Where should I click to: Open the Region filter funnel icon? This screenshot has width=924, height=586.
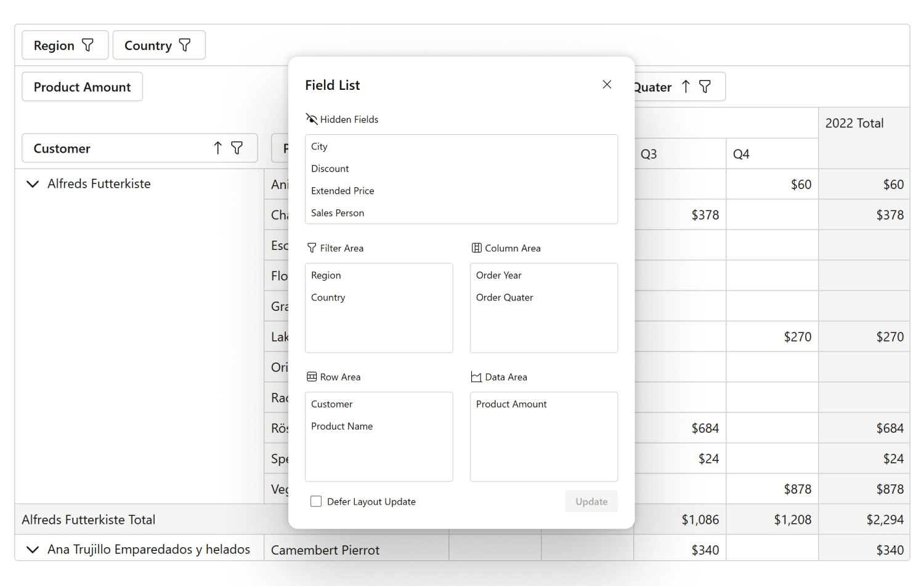(x=88, y=45)
